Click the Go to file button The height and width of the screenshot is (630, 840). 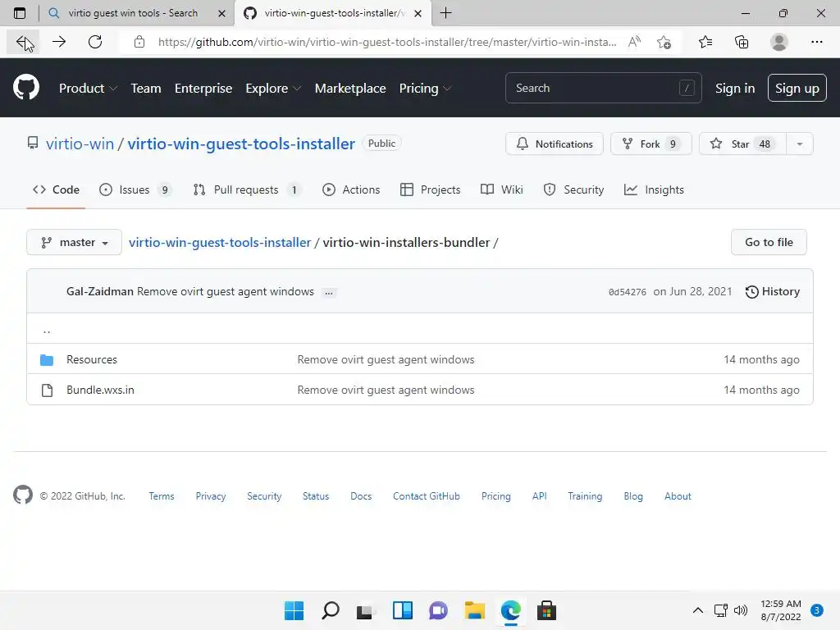pos(768,242)
